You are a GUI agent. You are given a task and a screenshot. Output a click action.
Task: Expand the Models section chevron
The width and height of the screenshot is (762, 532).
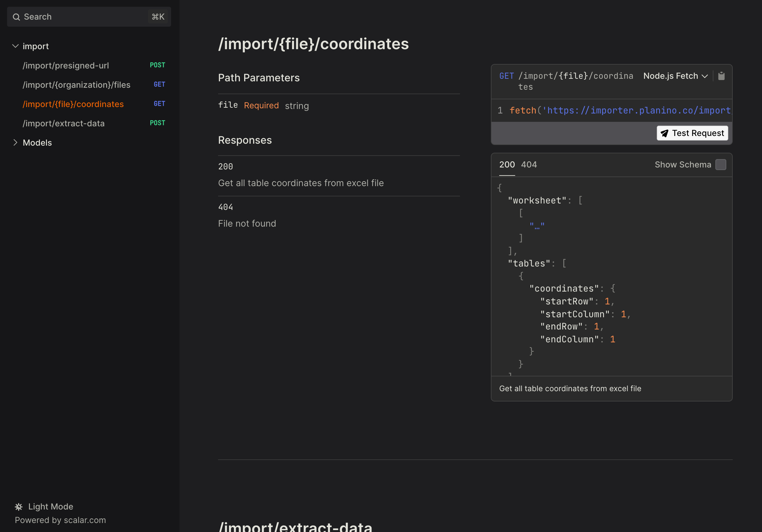[x=15, y=143]
